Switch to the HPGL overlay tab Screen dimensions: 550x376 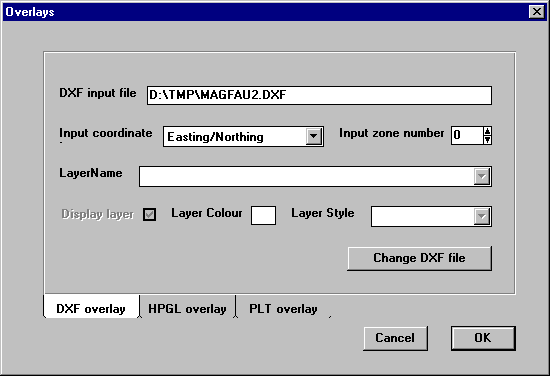[187, 308]
